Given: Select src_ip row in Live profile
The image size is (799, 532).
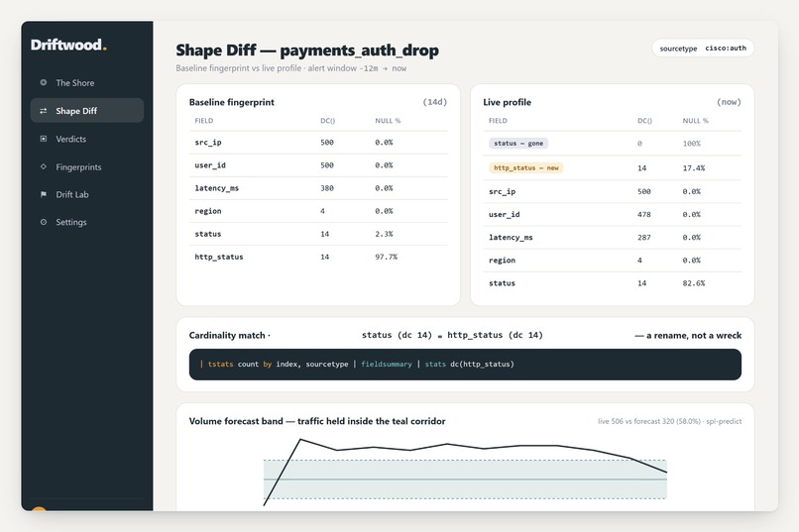Looking at the screenshot, I should (613, 192).
